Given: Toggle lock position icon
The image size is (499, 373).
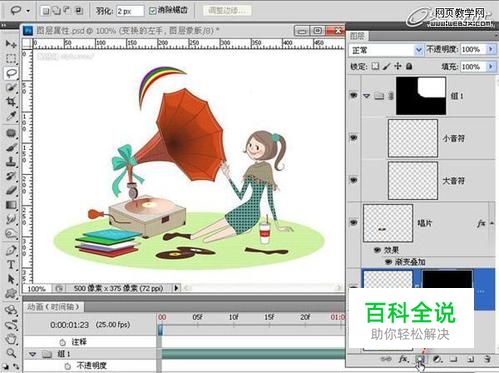Looking at the screenshot, I should pos(398,66).
